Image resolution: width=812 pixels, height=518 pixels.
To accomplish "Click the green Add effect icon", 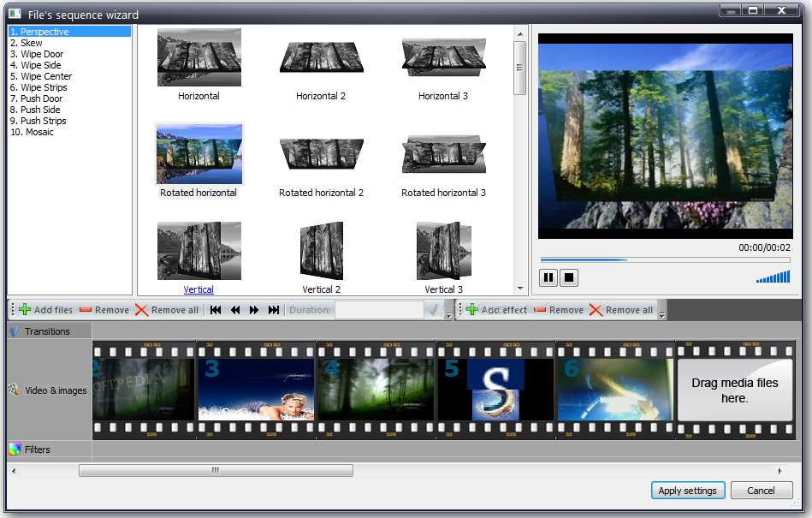I will click(x=472, y=309).
